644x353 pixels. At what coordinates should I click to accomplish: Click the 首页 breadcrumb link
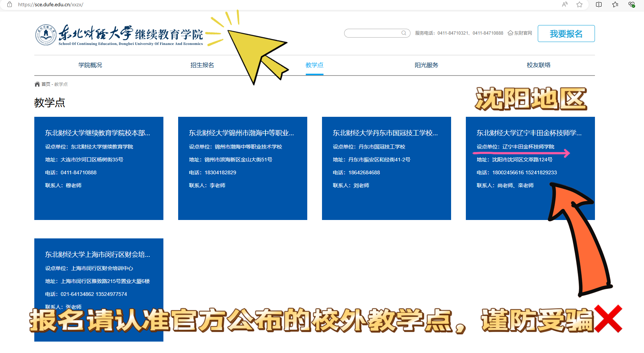(x=46, y=84)
